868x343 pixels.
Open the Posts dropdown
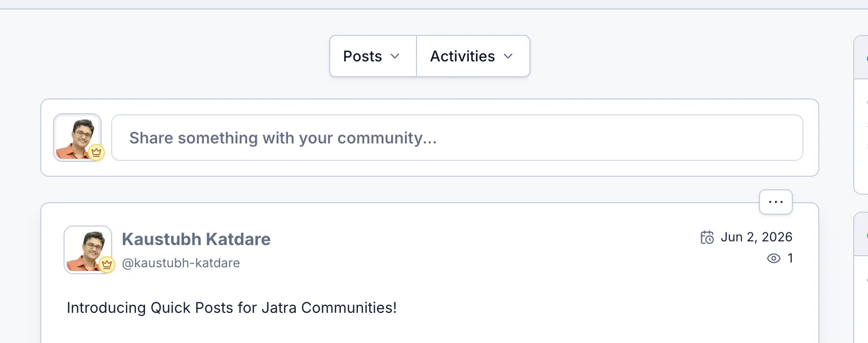click(373, 56)
